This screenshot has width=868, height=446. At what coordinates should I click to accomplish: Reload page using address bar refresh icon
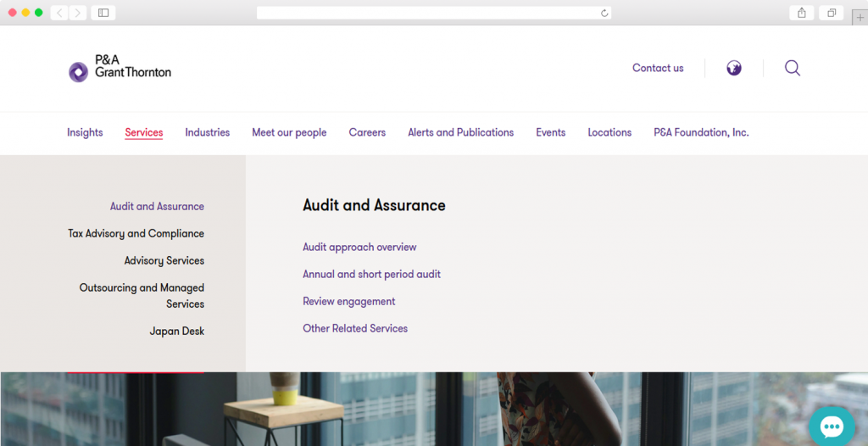point(604,13)
